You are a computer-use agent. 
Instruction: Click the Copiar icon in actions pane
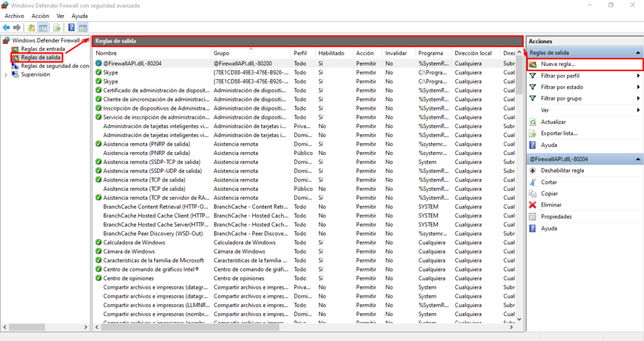click(x=533, y=193)
